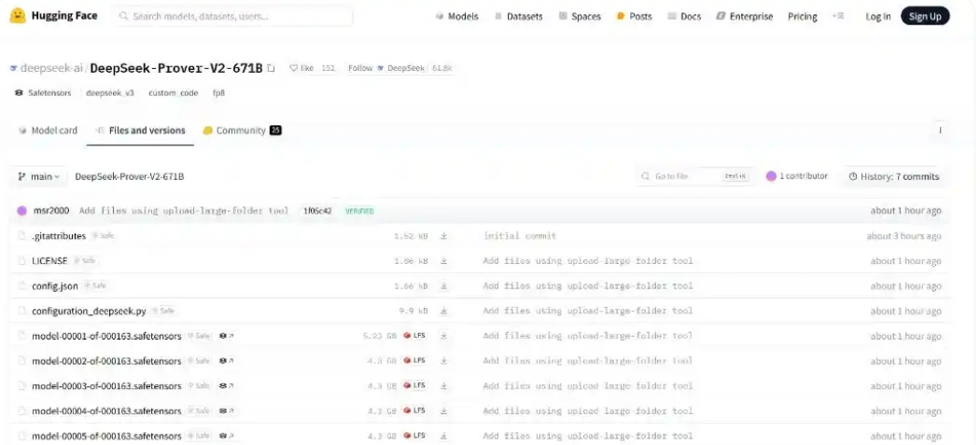Open the Models page

(457, 17)
